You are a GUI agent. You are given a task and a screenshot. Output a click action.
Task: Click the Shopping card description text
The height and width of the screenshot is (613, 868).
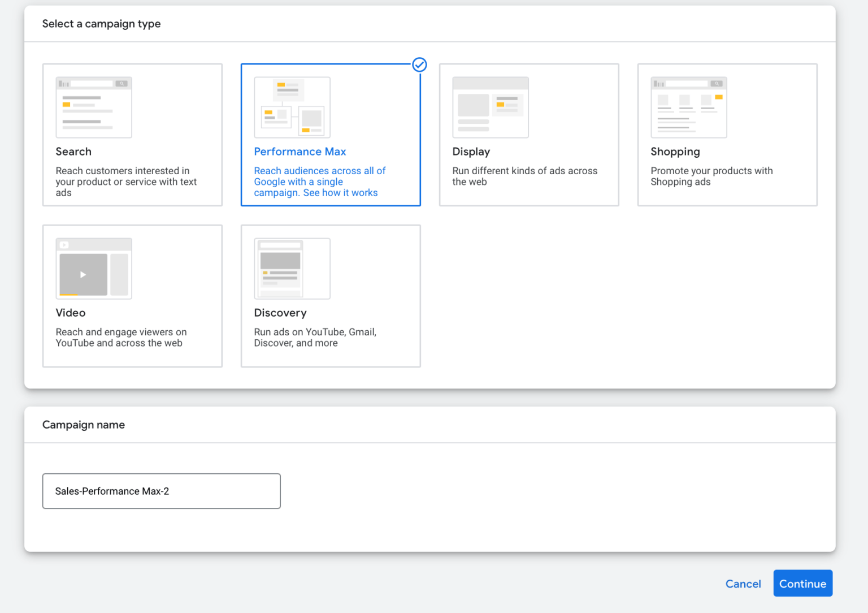pos(711,176)
